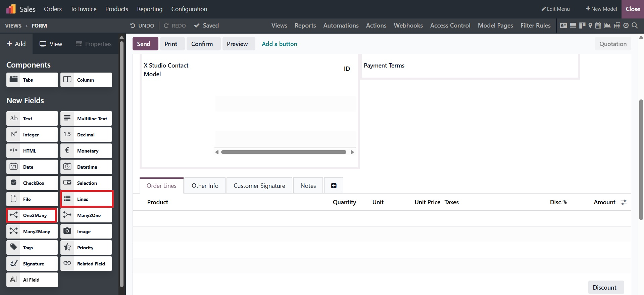Switch to the View sidebar tab
This screenshot has width=644, height=295.
pos(51,44)
